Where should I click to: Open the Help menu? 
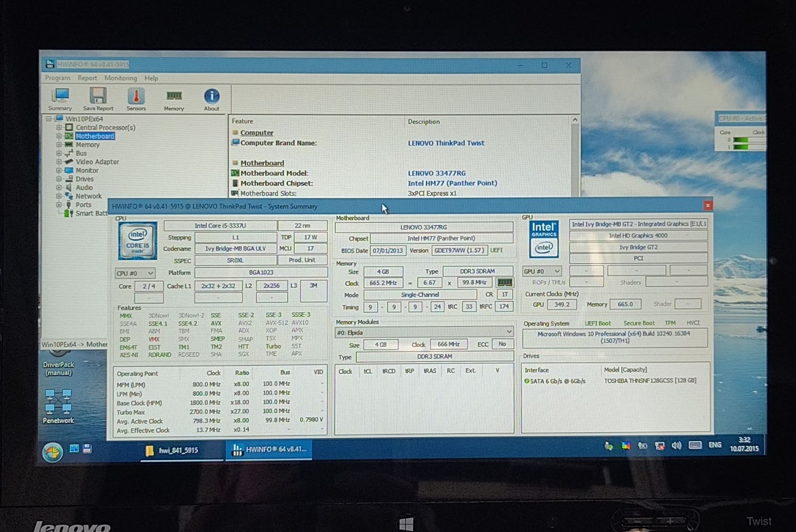point(151,78)
